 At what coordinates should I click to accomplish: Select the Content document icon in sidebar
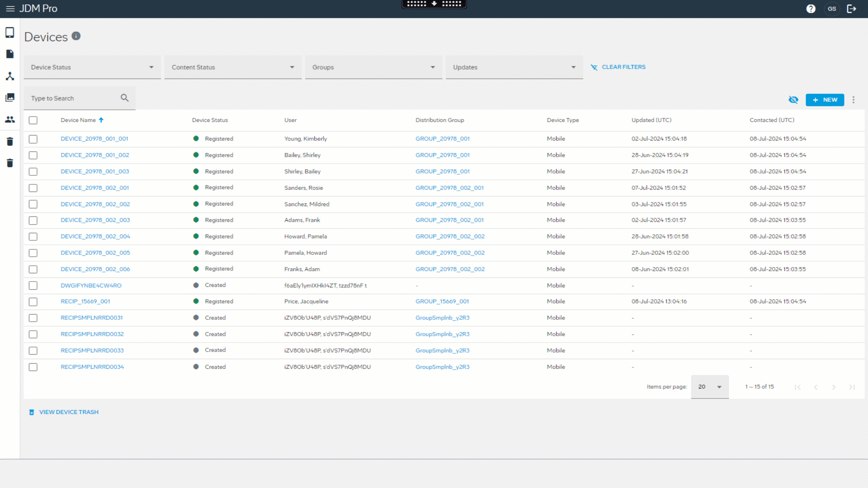[10, 54]
